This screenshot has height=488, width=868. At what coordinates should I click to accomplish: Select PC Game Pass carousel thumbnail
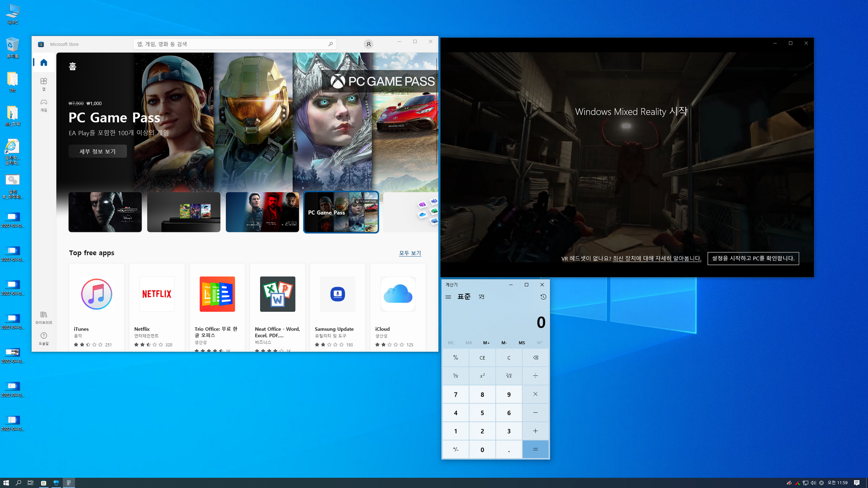point(341,212)
